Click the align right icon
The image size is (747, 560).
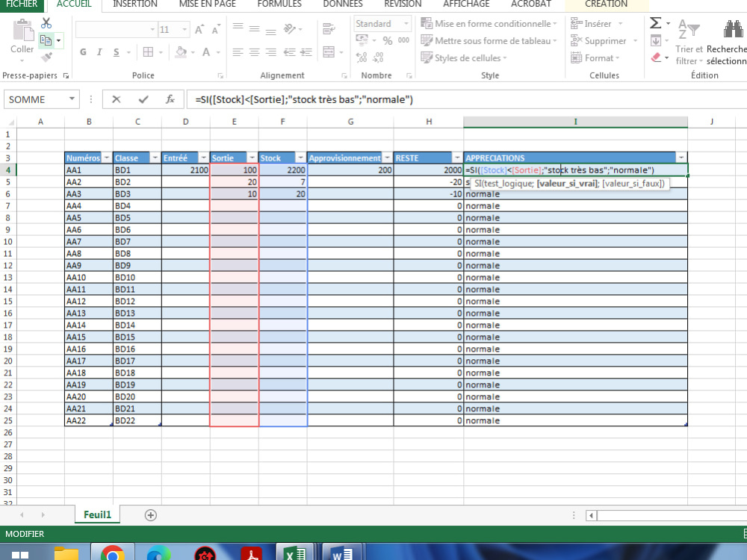click(270, 52)
